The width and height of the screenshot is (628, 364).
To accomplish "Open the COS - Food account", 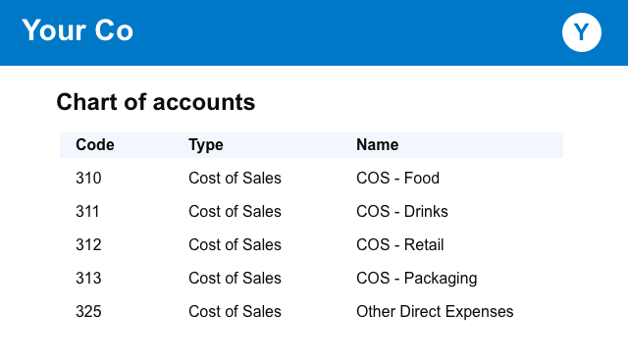I will click(x=397, y=178).
